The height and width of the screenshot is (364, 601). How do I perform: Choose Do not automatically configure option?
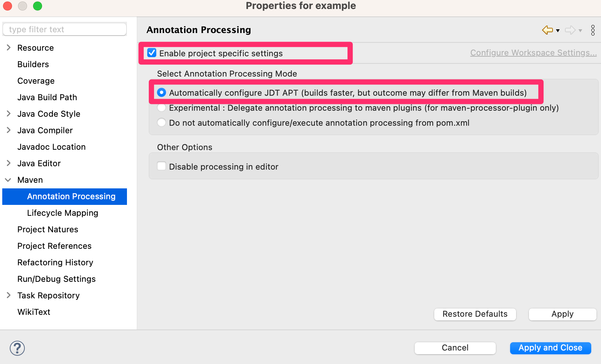click(x=162, y=123)
